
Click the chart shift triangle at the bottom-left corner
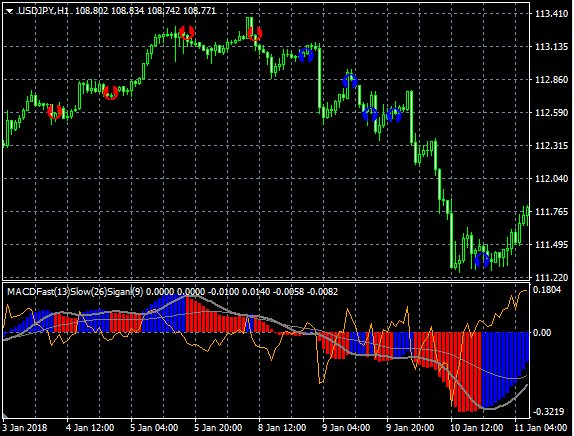tap(5, 415)
